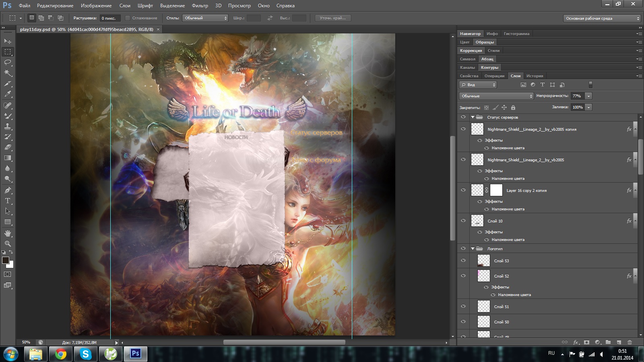Collapse fx effects of Слой 10
This screenshot has width=644, height=362.
click(x=636, y=220)
